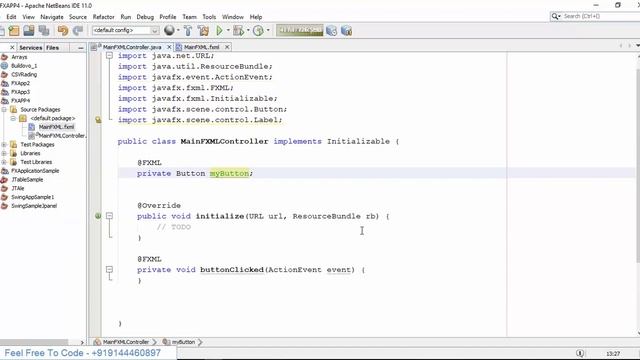Select the FXApplicationSample project

(x=35, y=171)
